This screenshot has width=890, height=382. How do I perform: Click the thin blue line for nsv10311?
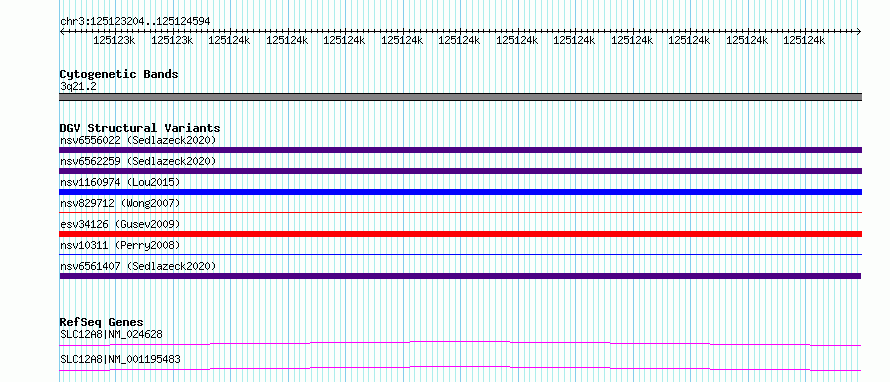[460, 255]
